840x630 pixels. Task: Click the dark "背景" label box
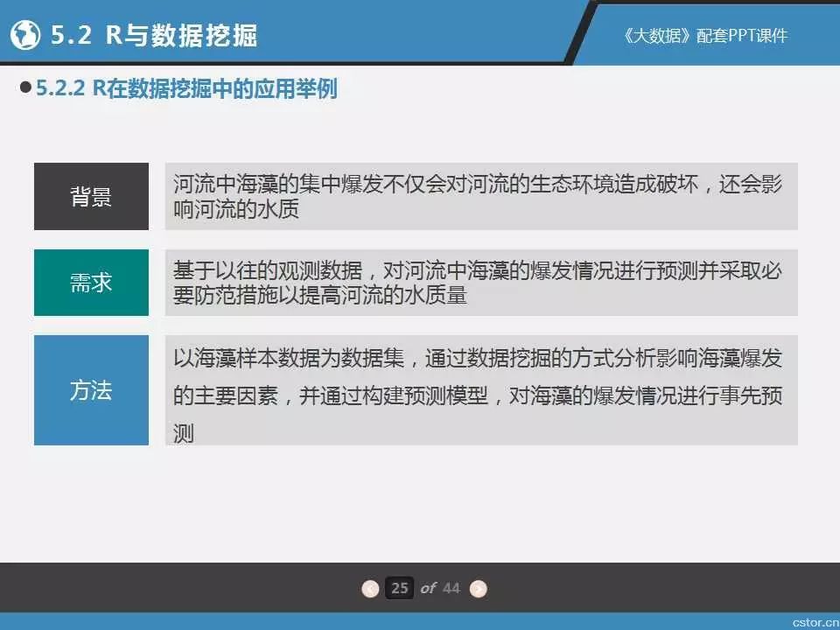(x=91, y=197)
